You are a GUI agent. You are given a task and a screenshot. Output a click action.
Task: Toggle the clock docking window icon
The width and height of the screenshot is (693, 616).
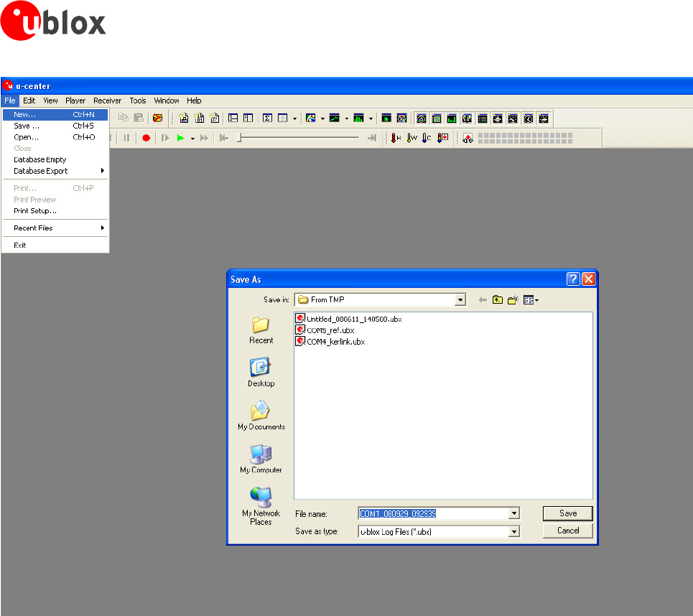[x=529, y=118]
